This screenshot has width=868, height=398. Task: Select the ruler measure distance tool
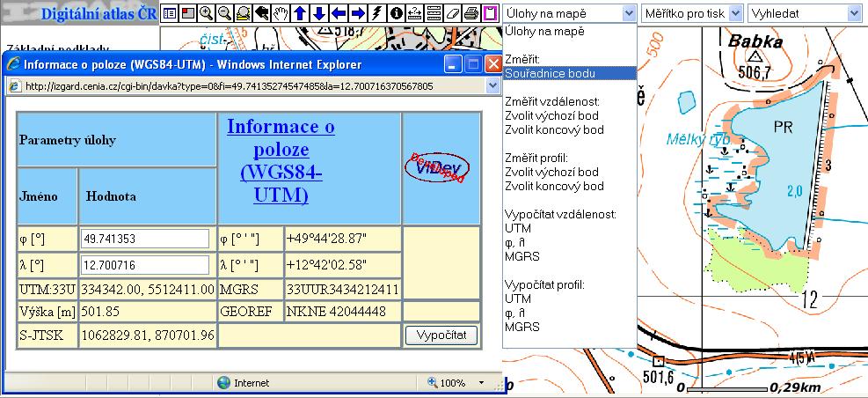(x=414, y=12)
